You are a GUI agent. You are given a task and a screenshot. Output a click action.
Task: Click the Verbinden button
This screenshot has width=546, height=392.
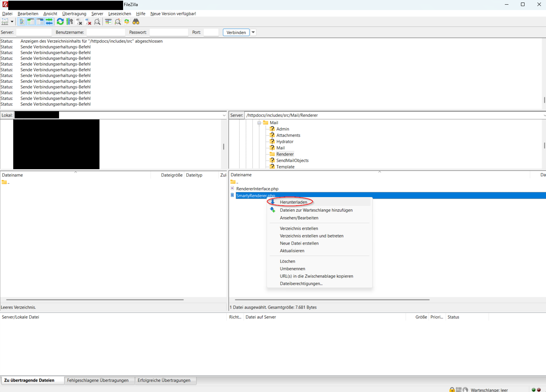236,32
